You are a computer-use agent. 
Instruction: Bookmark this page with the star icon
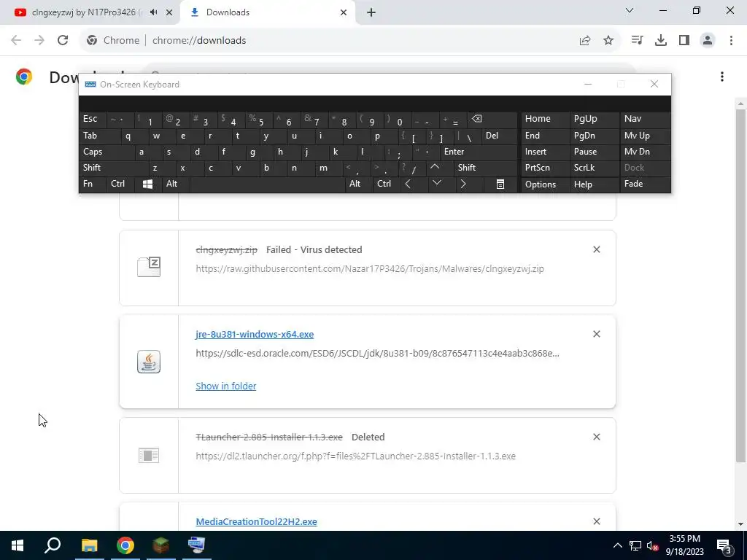[608, 41]
